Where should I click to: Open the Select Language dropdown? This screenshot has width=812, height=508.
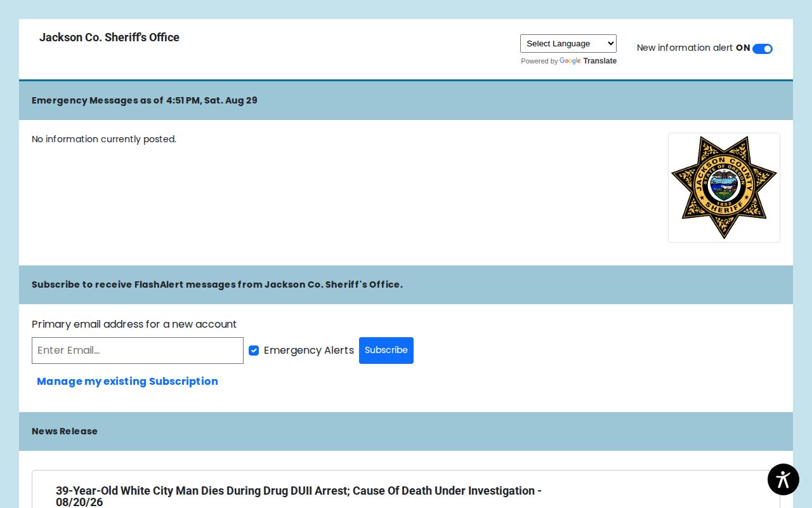[x=568, y=43]
